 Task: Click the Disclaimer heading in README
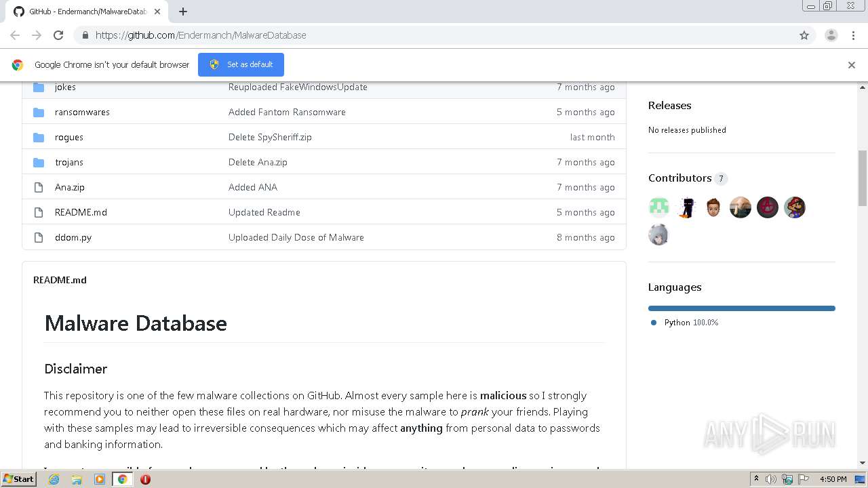tap(76, 369)
